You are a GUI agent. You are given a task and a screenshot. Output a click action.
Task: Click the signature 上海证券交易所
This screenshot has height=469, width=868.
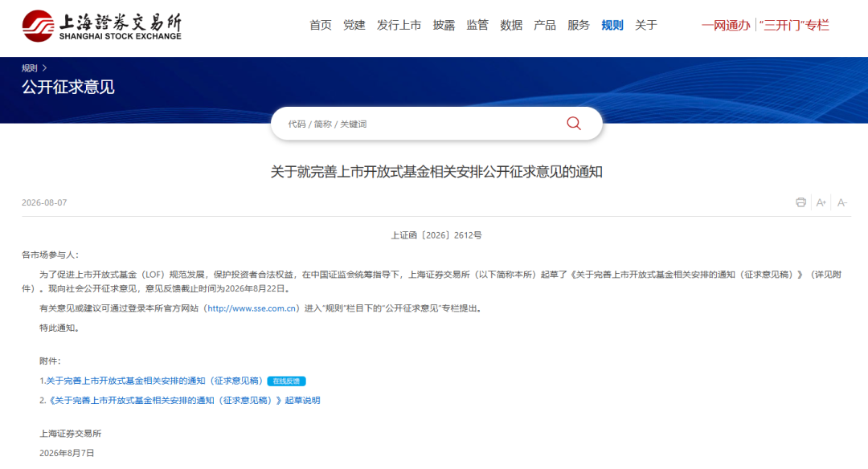pos(70,434)
